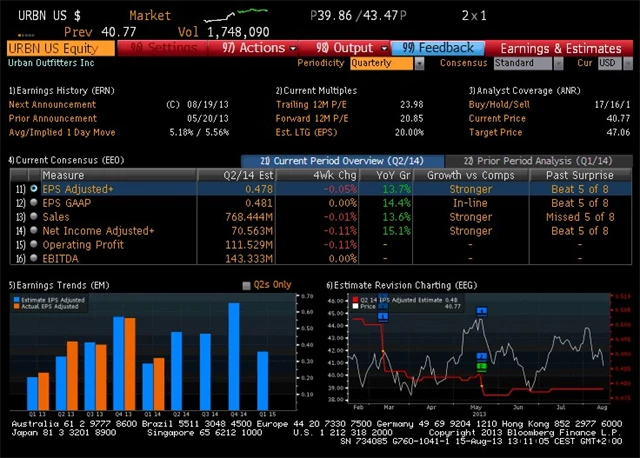The image size is (640, 458).
Task: Select the Operating Profit radio button
Action: tap(34, 244)
